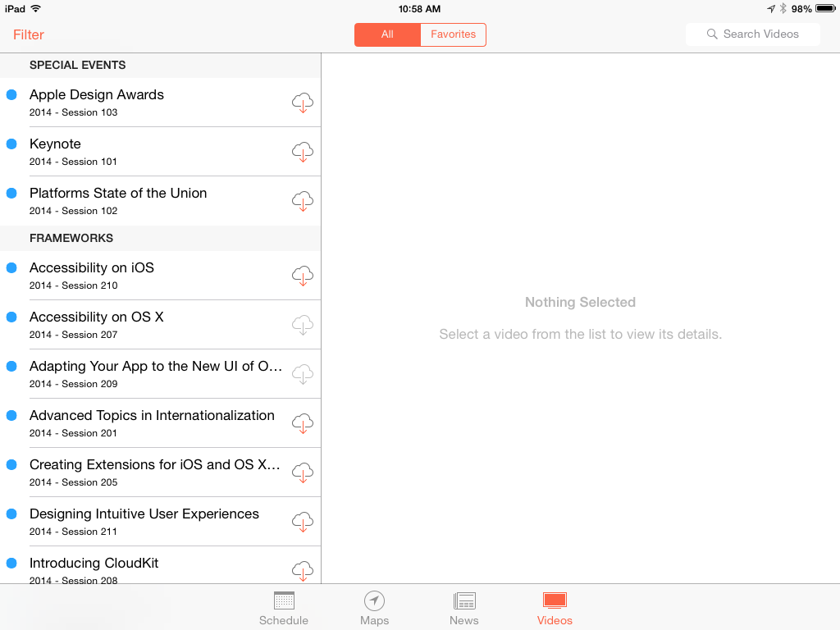The height and width of the screenshot is (630, 840).
Task: Tap the location arrow in status bar
Action: click(x=771, y=8)
